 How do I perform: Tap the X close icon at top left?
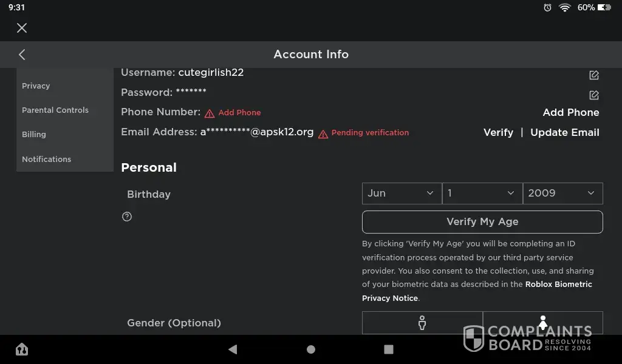22,28
